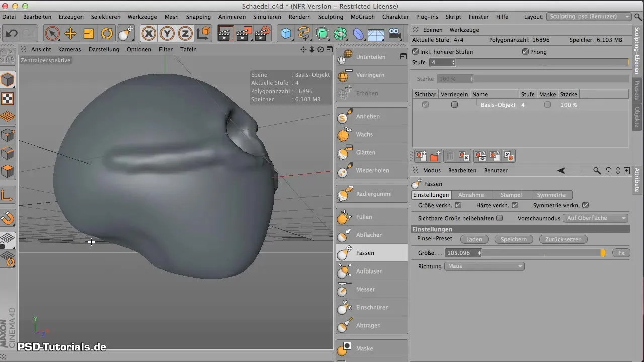Toggle Y axis lock
Image resolution: width=644 pixels, height=362 pixels.
point(167,34)
